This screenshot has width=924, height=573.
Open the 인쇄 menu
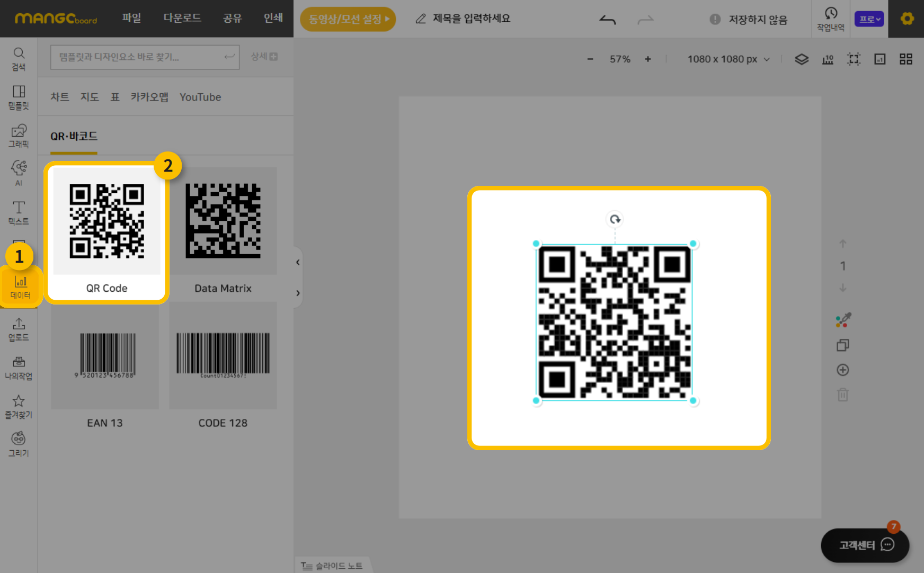[x=273, y=18]
